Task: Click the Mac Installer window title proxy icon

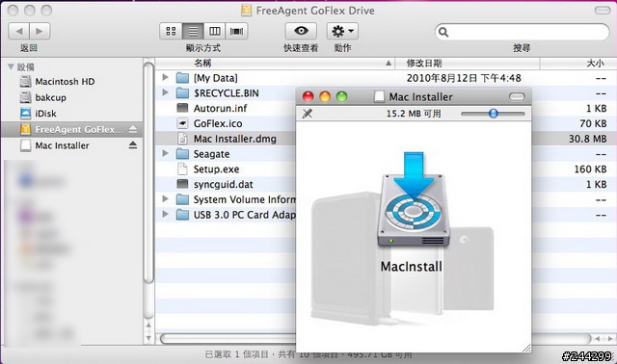Action: click(x=379, y=96)
